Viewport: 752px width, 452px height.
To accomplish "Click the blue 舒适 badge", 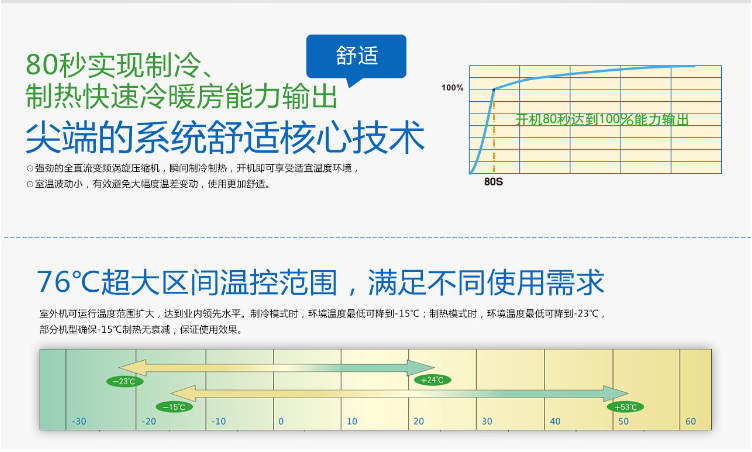I will click(357, 57).
